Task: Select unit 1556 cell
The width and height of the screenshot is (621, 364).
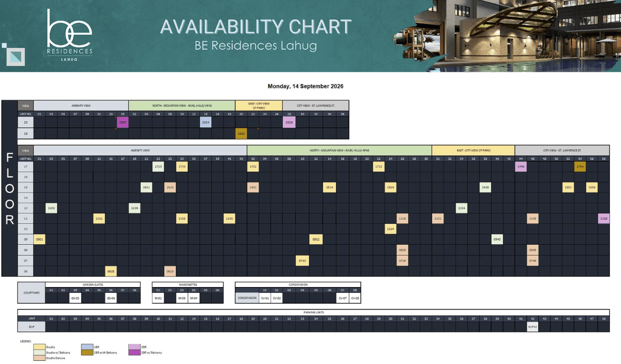Action: pos(592,187)
